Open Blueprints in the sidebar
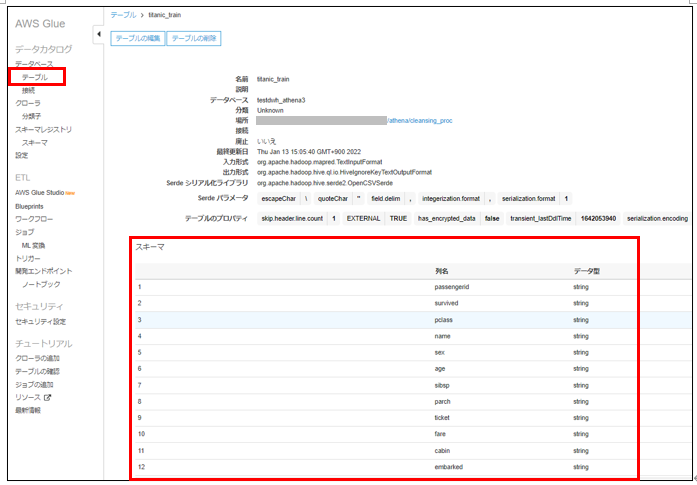 [29, 206]
